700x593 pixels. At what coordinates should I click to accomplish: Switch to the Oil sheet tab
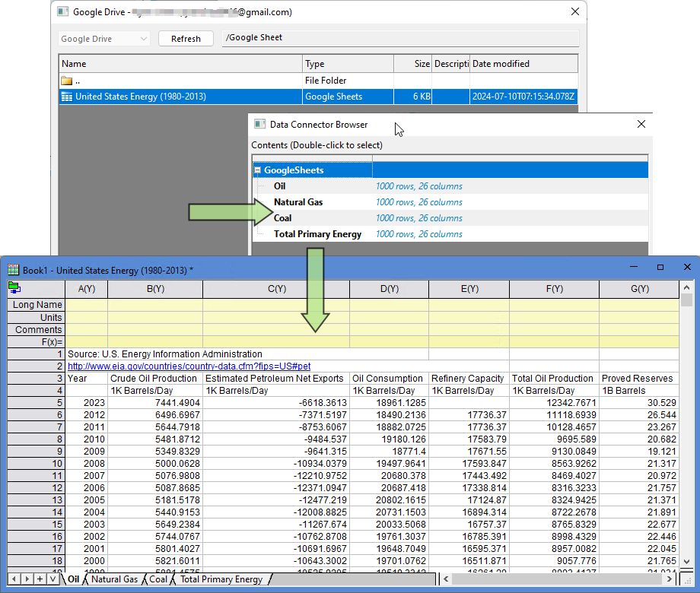(73, 579)
